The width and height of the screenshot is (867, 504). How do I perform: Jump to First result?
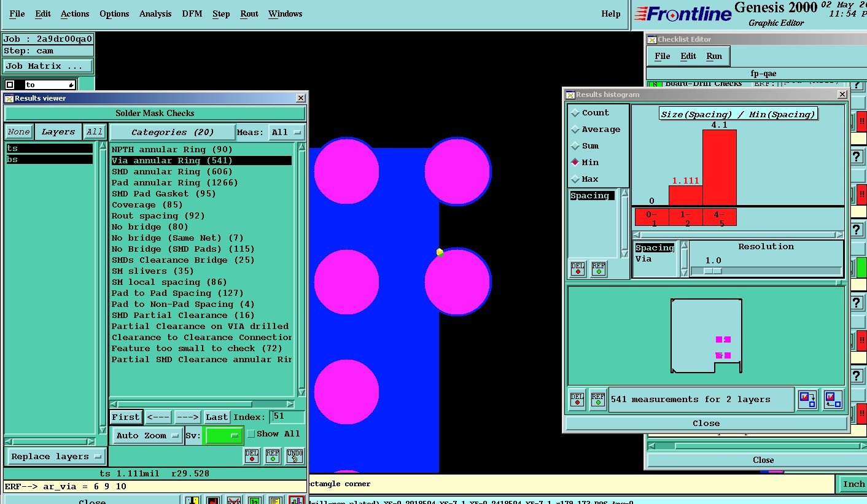coord(126,417)
